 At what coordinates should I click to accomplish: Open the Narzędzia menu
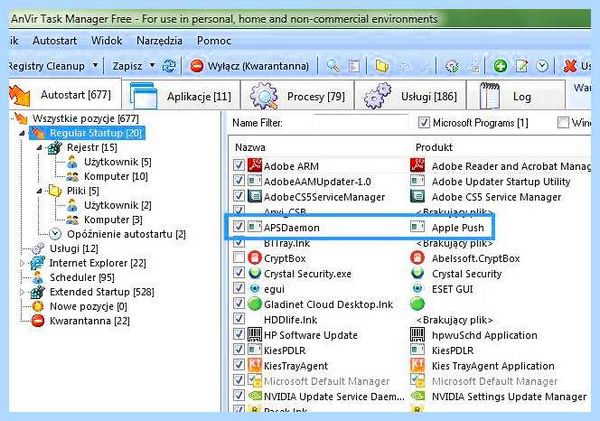(x=159, y=41)
